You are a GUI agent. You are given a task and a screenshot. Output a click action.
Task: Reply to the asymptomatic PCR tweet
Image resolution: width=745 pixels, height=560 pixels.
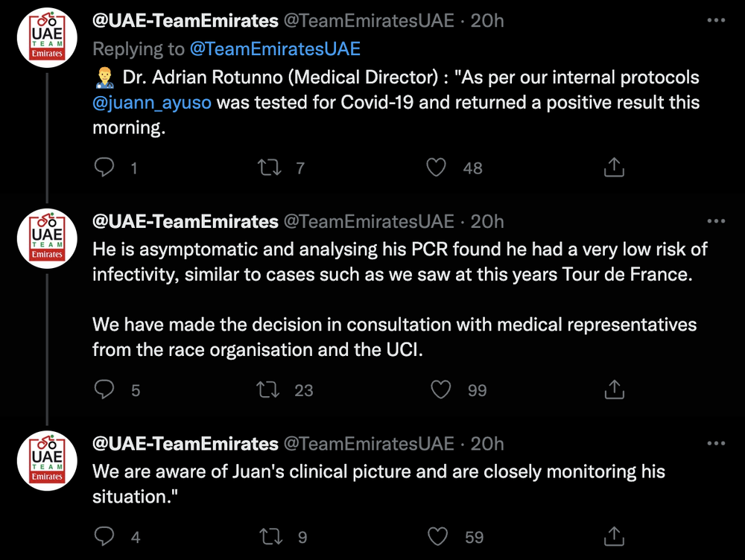104,389
